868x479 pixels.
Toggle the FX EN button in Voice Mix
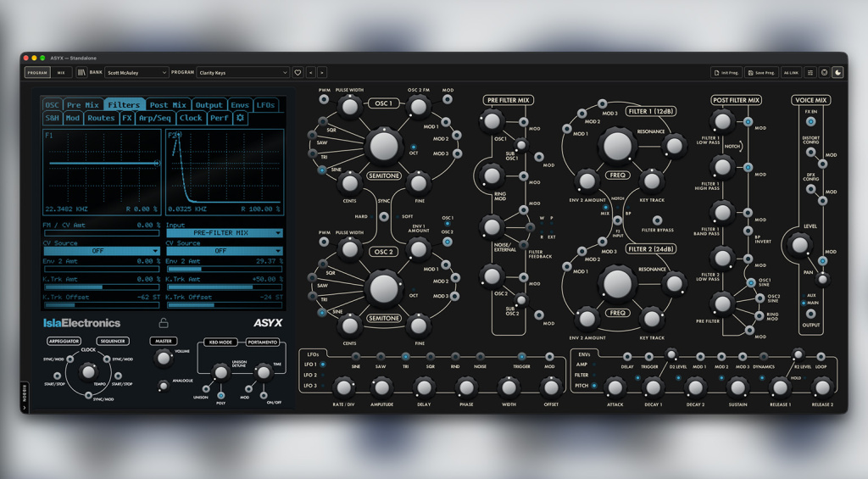click(810, 122)
